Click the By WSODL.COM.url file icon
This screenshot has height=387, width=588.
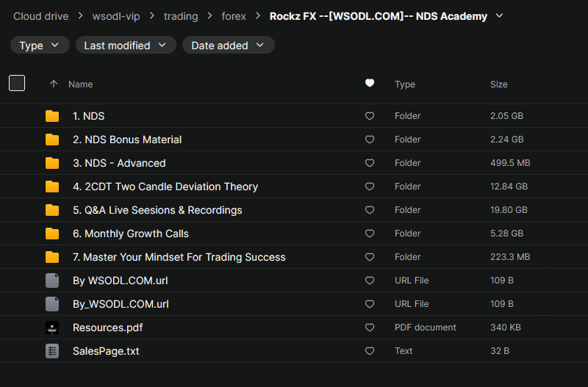click(x=52, y=281)
